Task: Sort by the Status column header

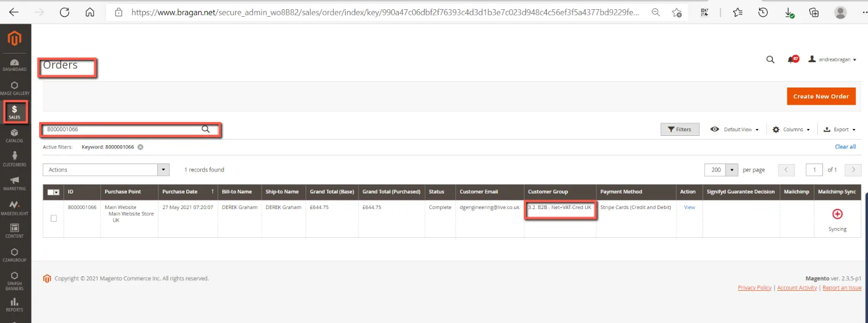Action: (440, 192)
